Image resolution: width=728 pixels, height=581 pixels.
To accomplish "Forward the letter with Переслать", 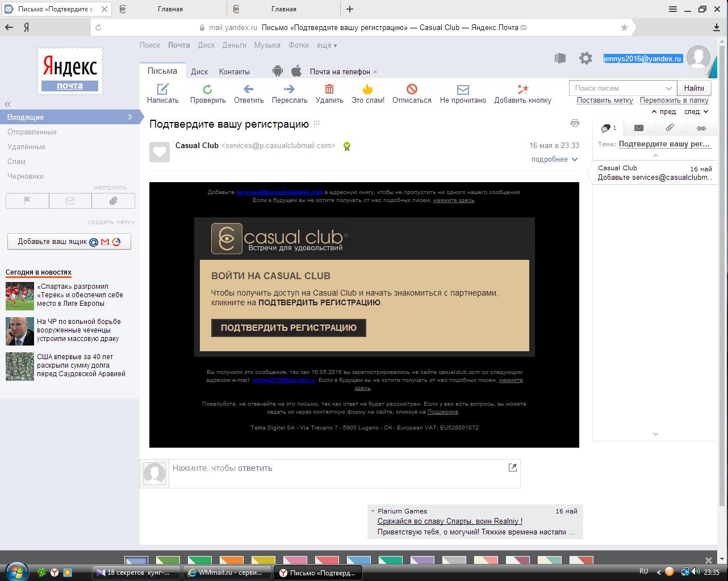I will [289, 89].
